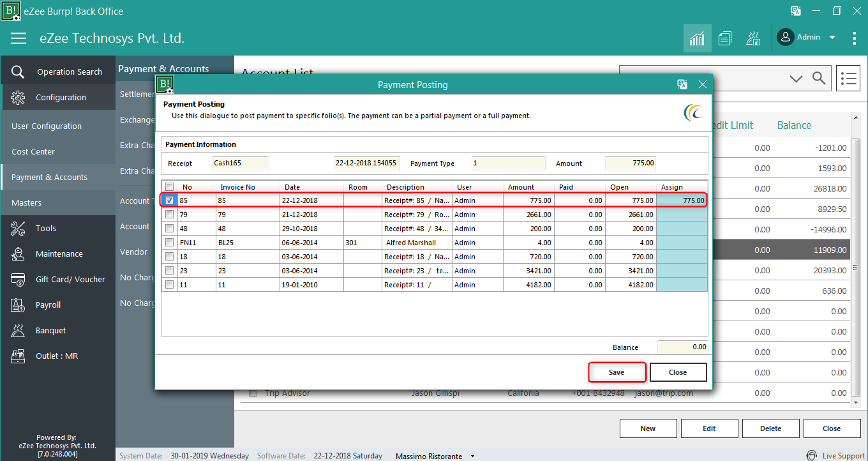
Task: Click Assign cell with 775.00
Action: point(682,200)
